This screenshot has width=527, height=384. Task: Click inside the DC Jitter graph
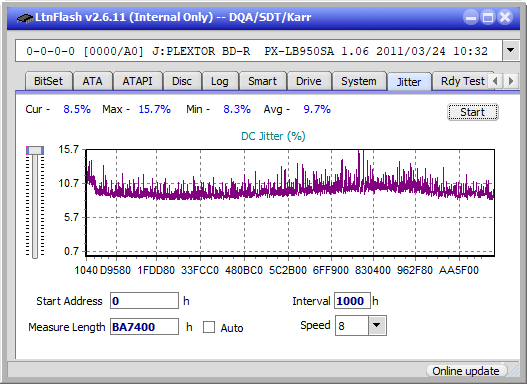pyautogui.click(x=290, y=203)
